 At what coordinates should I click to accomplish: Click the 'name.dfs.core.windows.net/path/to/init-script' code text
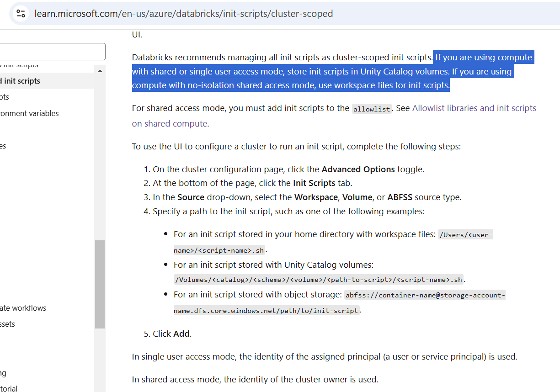266,311
